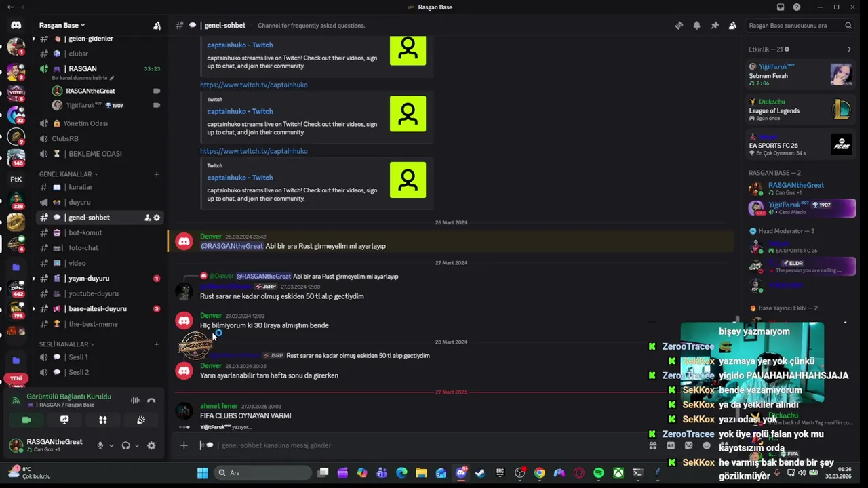Open the sticker picker
The image size is (868, 488).
(x=689, y=445)
